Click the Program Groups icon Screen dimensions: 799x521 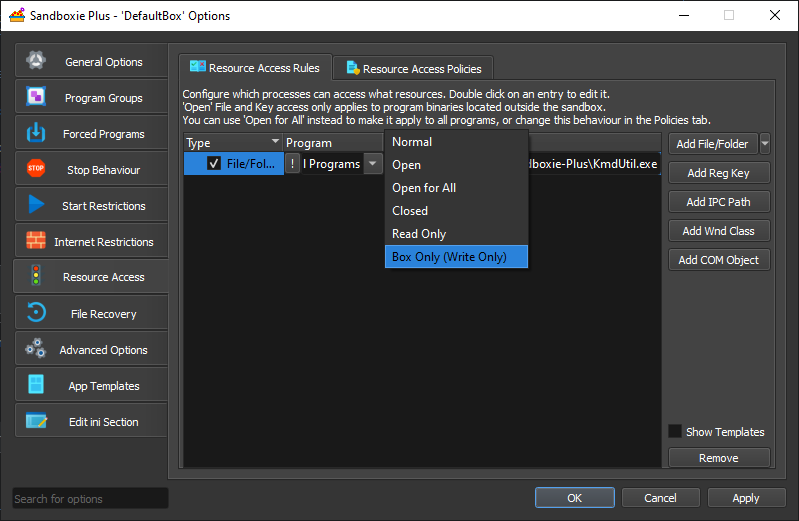pos(36,96)
